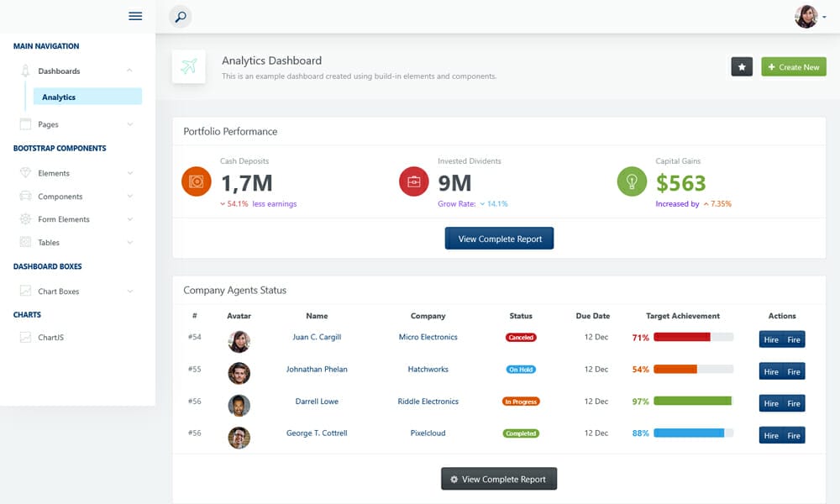The image size is (840, 504).
Task: Click George T. Cottrell's avatar thumbnail
Action: pos(239,438)
